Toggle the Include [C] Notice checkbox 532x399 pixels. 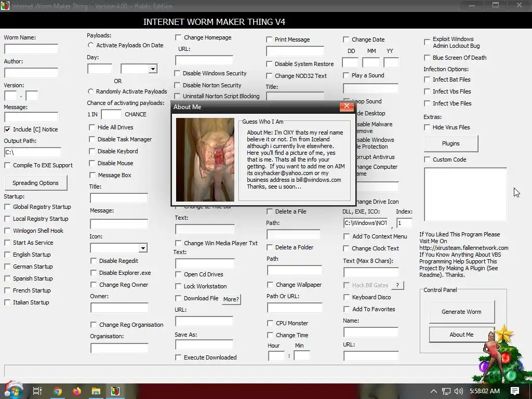click(7, 129)
